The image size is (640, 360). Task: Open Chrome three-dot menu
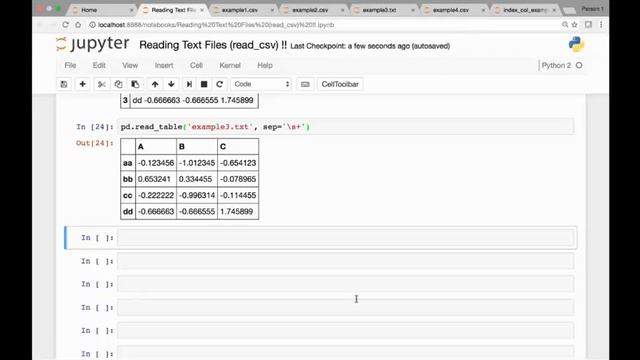(601, 25)
